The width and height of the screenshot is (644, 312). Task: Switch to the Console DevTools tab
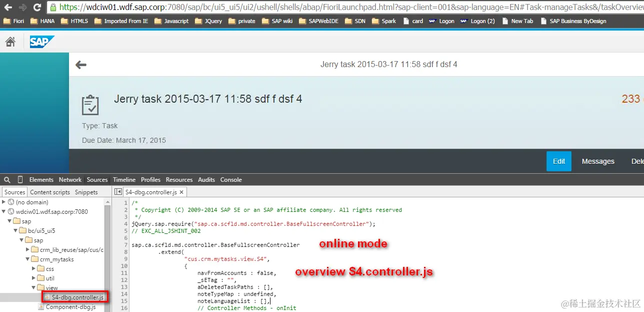pyautogui.click(x=231, y=180)
